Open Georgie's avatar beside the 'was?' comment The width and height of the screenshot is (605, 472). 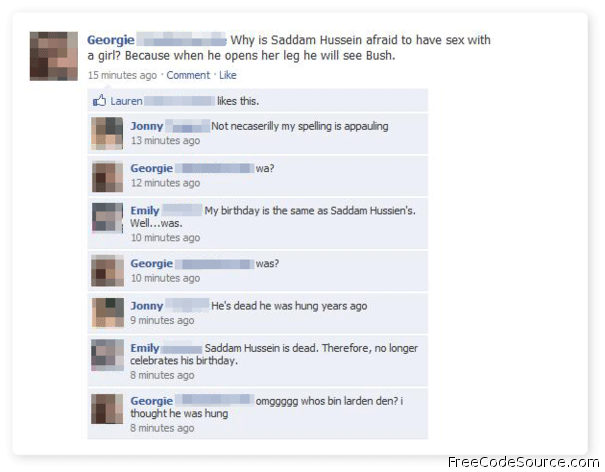[x=107, y=271]
